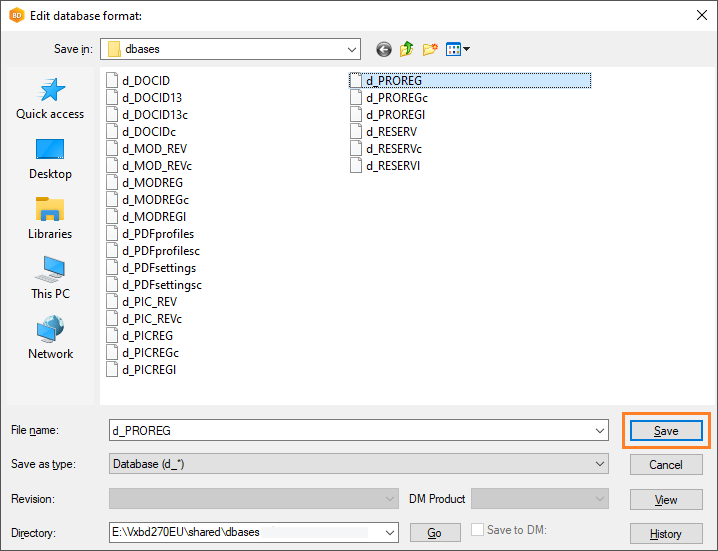Open Libraries in the sidebar
The image size is (718, 551).
pyautogui.click(x=50, y=220)
